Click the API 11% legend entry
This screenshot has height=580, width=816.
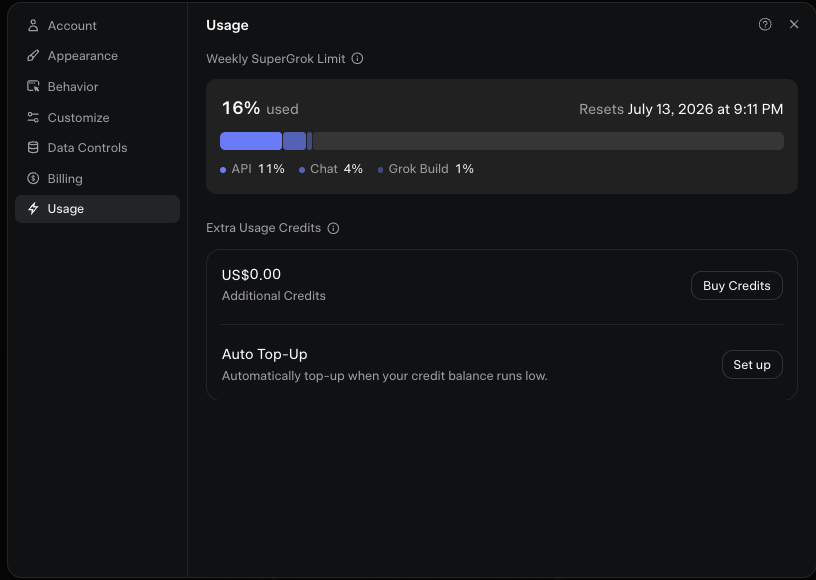252,169
